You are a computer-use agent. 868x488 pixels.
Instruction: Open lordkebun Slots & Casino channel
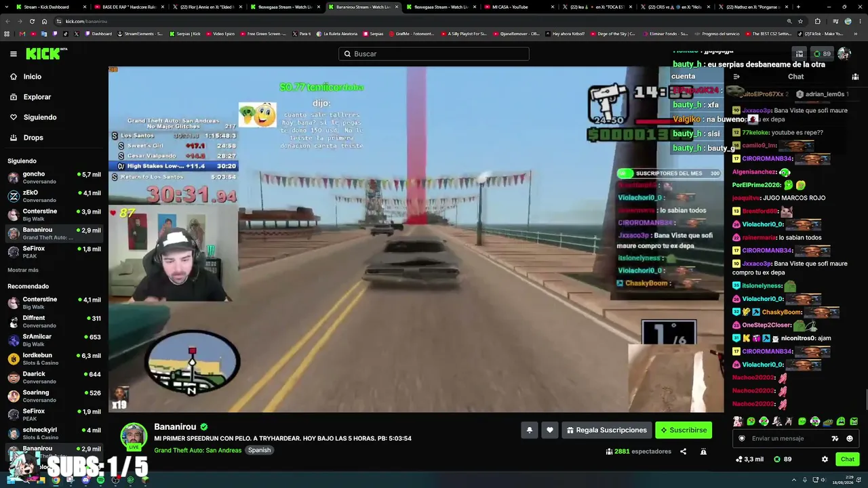(x=54, y=359)
